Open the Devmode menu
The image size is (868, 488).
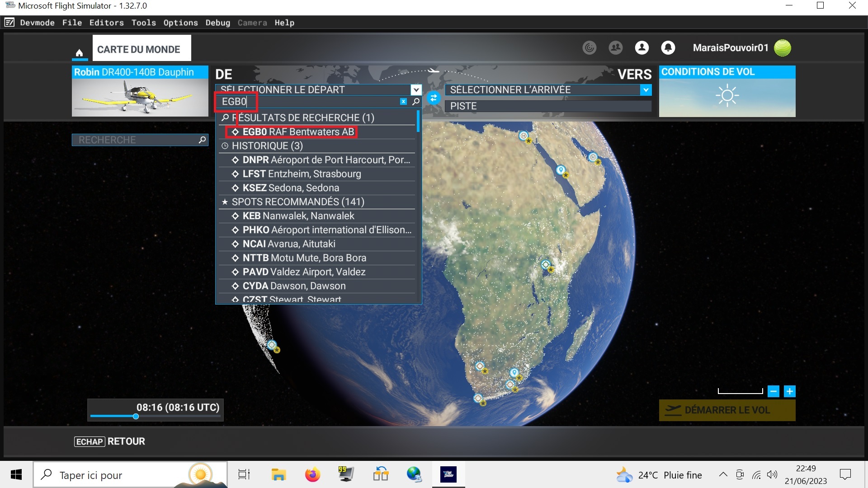[37, 23]
